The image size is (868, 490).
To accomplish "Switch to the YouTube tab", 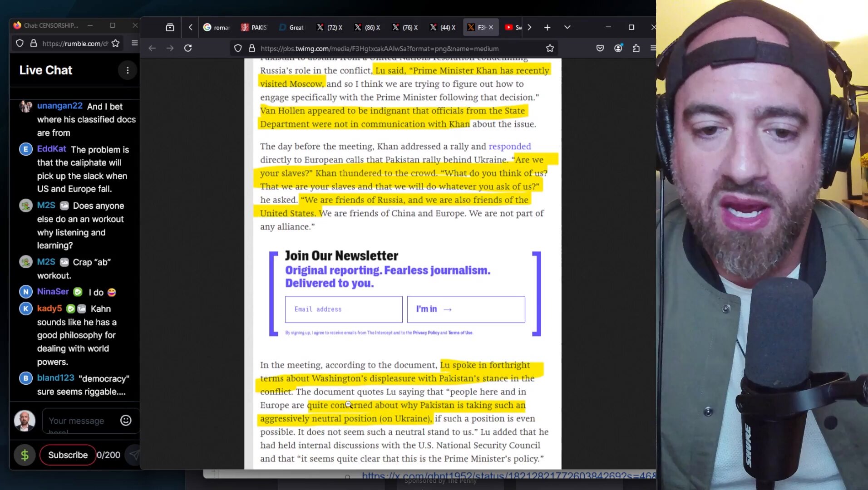I will 513,27.
